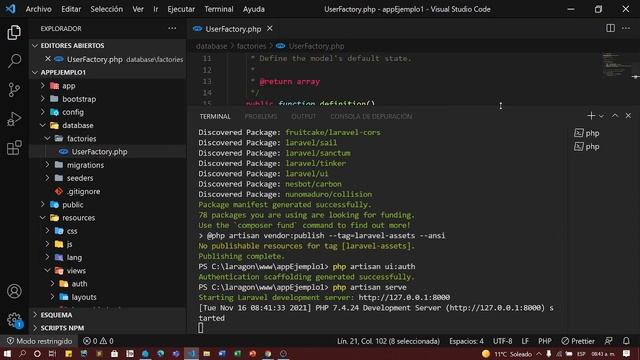
Task: Expand the public folder
Action: (x=108, y=204)
